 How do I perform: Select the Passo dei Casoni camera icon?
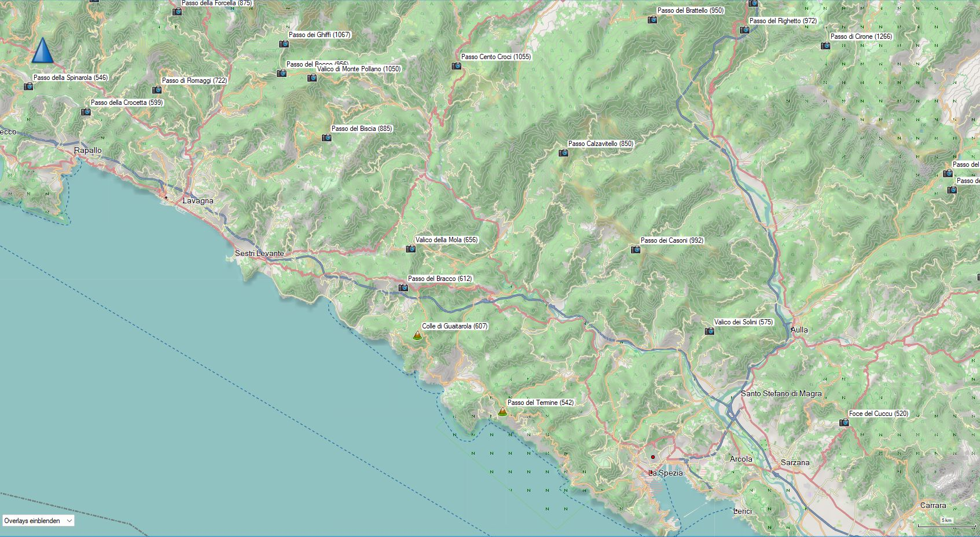tap(636, 250)
